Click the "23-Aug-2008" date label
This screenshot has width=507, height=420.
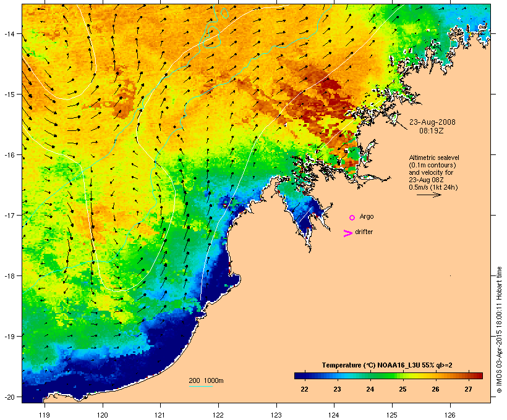click(432, 122)
